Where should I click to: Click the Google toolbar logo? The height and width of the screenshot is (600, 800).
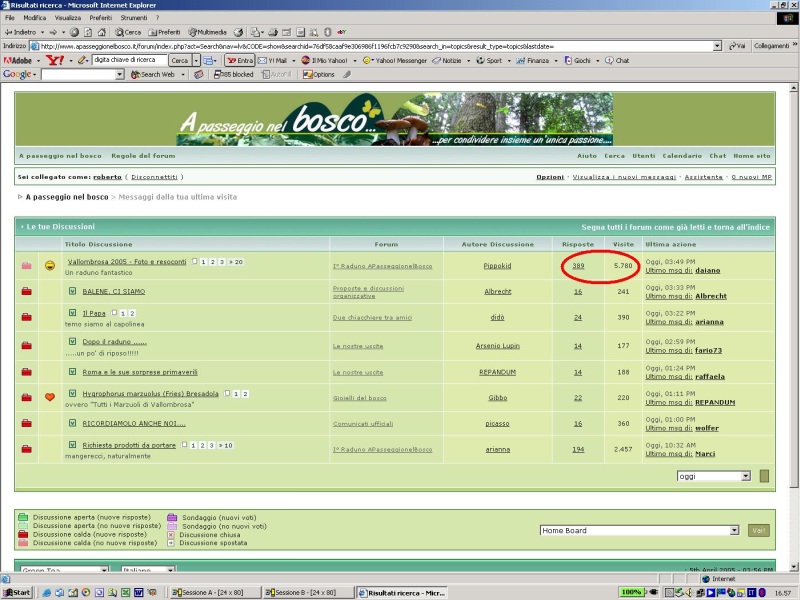coord(19,74)
